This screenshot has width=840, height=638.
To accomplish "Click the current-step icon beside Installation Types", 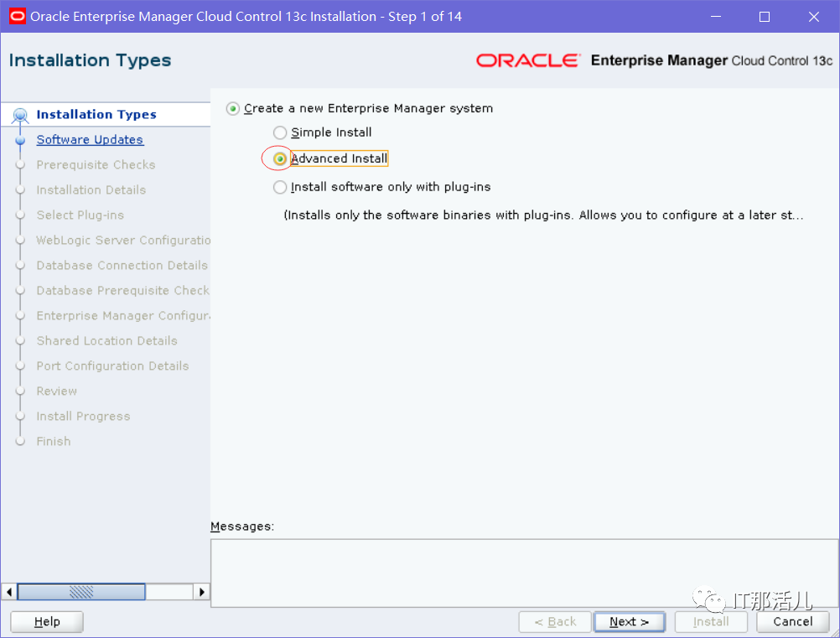I will [20, 115].
